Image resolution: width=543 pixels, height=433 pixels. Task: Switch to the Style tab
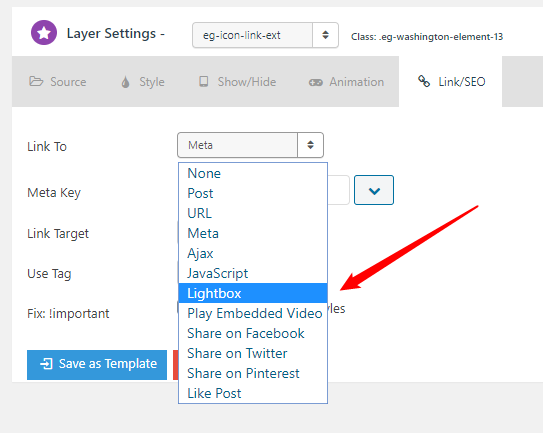click(143, 82)
